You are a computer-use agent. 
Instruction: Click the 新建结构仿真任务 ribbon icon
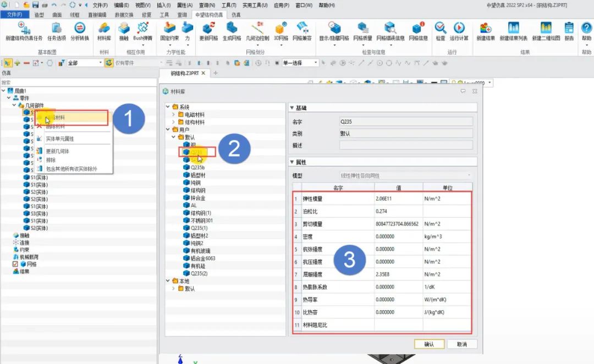(24, 30)
